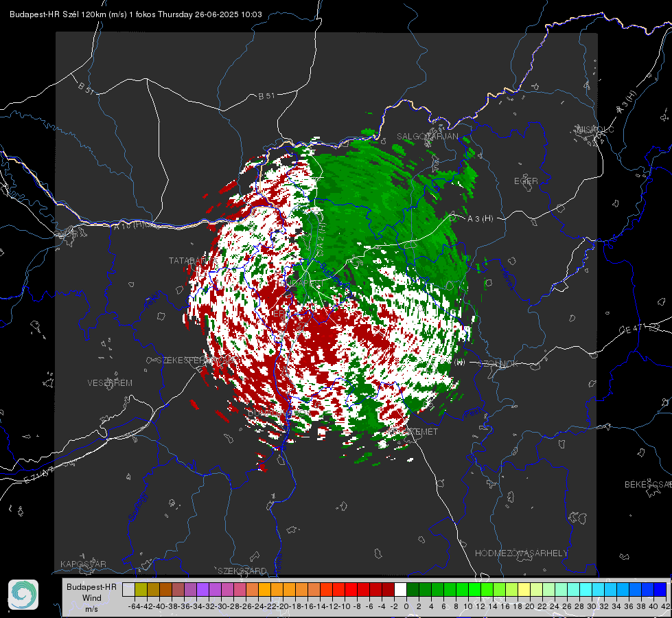Image resolution: width=672 pixels, height=618 pixels.
Task: Click the '42' legend value
Action: point(666,606)
